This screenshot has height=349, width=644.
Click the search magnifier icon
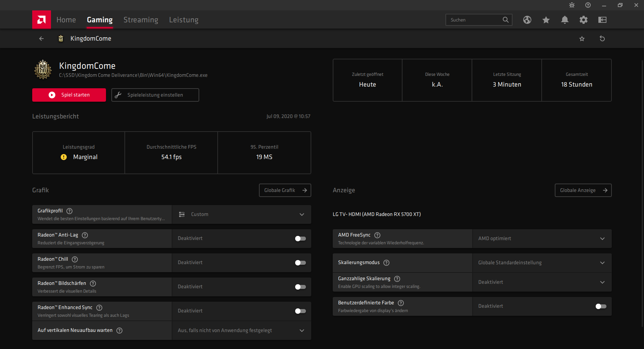coord(505,20)
